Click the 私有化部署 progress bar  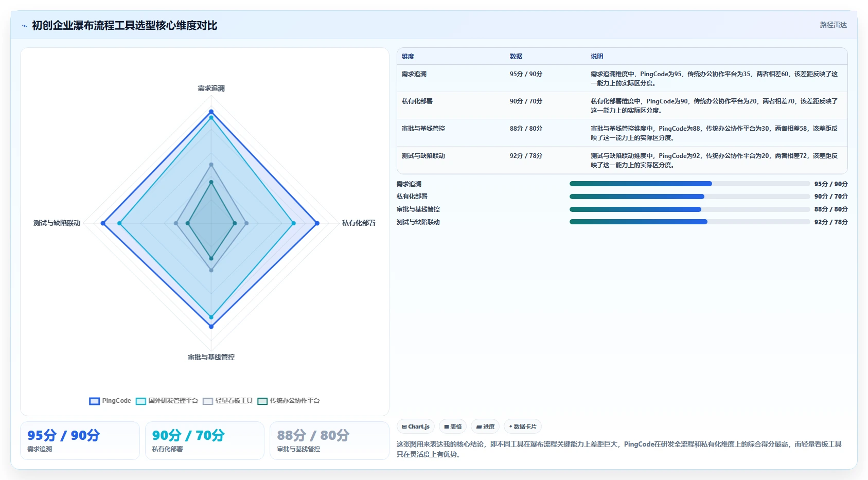[x=689, y=197]
